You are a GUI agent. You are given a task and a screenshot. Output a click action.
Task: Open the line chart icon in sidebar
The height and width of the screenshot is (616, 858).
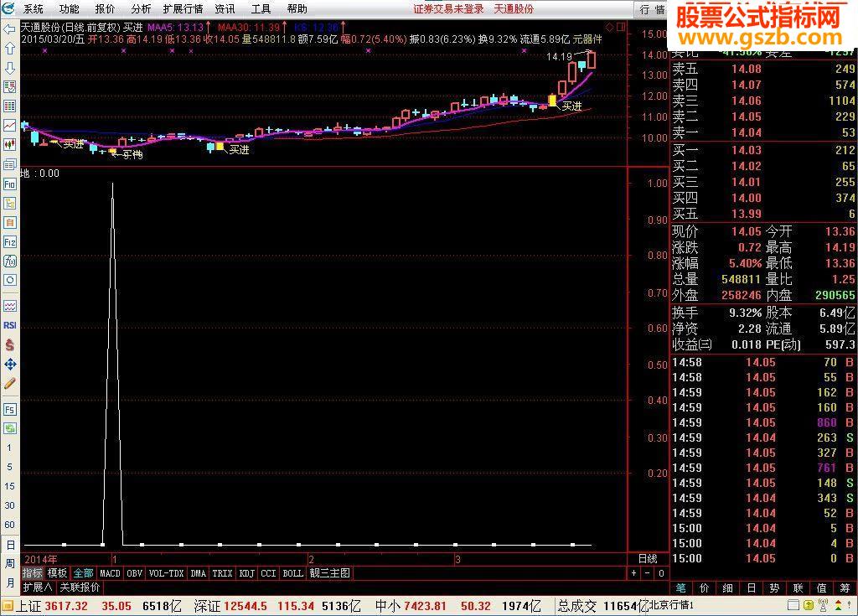pyautogui.click(x=9, y=126)
